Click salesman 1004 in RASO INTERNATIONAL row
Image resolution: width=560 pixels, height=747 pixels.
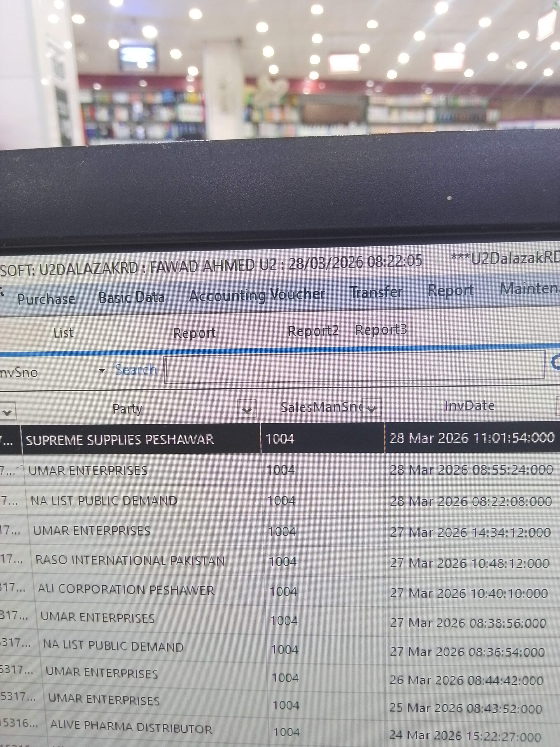(x=283, y=562)
